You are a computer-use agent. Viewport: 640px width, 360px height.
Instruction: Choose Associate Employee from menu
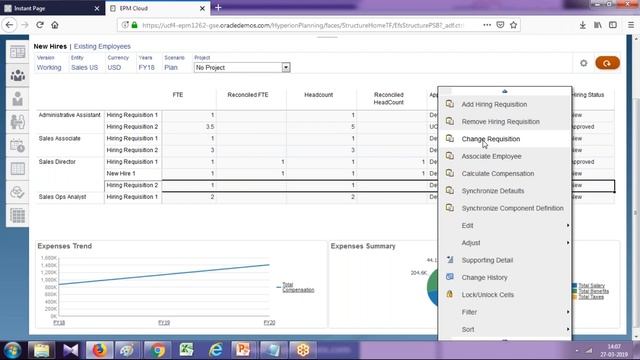(x=505, y=156)
